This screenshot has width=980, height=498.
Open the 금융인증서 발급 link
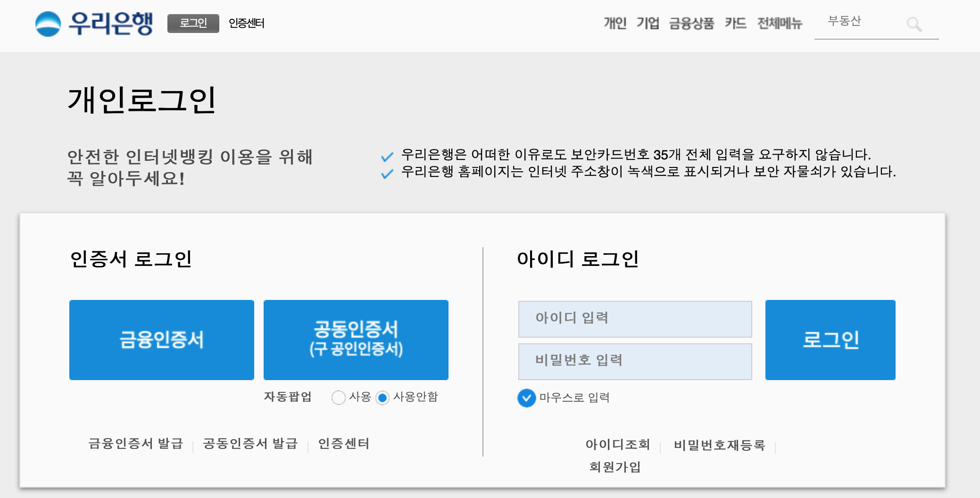(136, 444)
